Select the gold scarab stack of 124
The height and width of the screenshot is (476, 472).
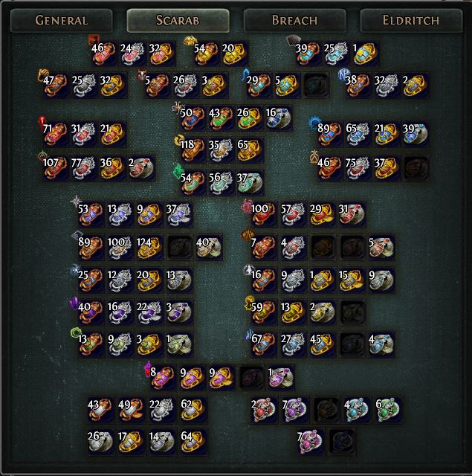tap(149, 248)
